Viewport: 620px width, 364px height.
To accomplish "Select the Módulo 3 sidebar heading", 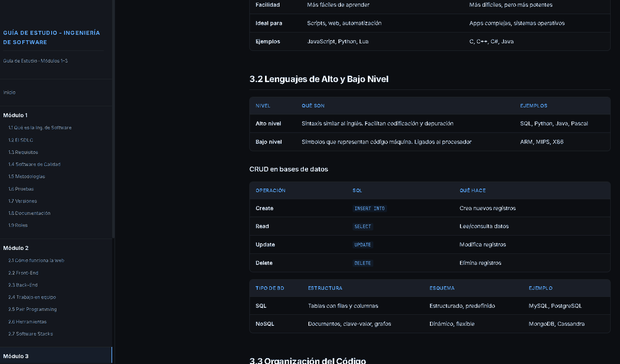I will tap(16, 356).
